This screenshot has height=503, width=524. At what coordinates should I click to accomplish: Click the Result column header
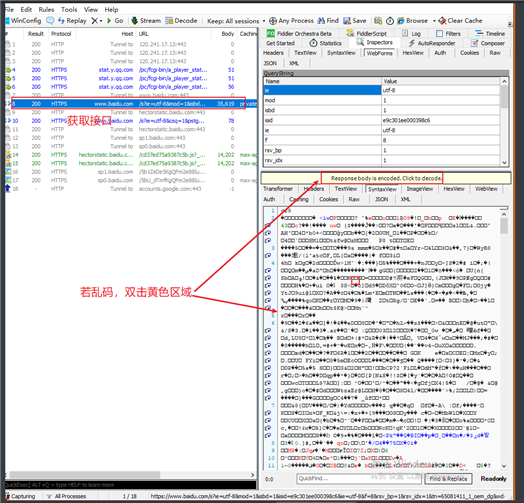[35, 34]
